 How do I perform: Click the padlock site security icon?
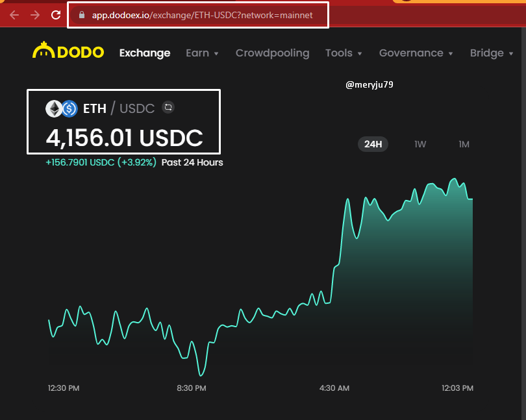[x=82, y=15]
